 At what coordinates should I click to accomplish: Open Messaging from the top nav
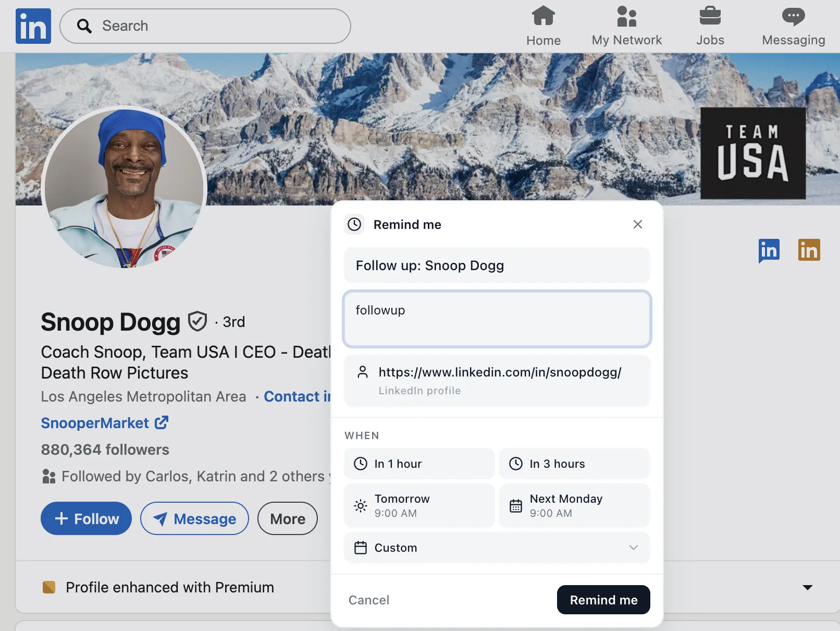(794, 26)
